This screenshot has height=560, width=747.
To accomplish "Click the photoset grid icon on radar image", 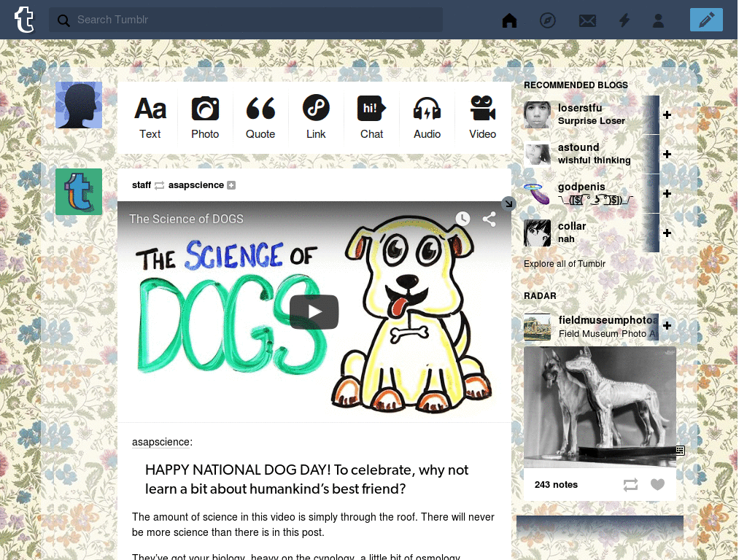I will pos(680,450).
